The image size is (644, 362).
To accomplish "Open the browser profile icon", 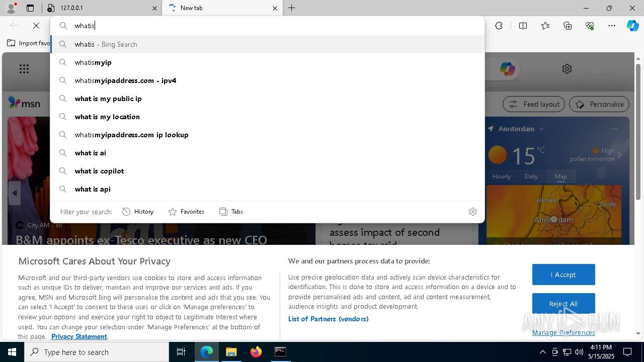I will (11, 8).
